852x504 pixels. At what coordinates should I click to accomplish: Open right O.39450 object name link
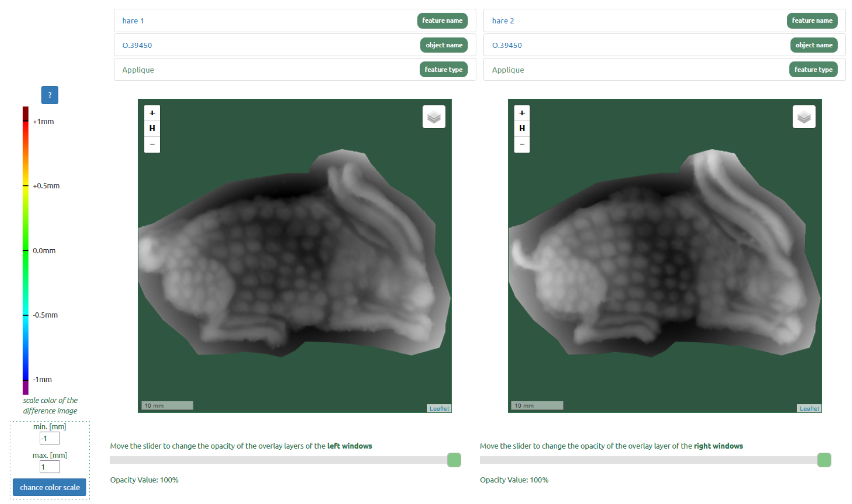(507, 45)
